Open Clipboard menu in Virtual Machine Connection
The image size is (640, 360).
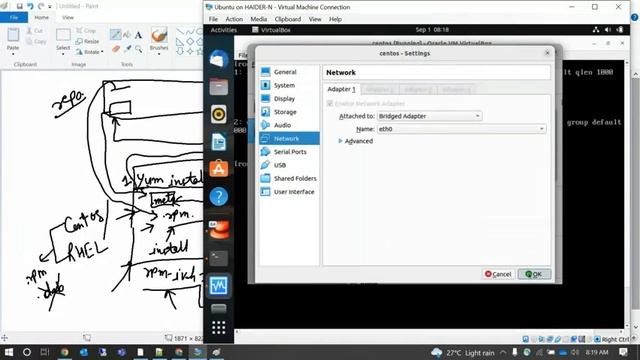[x=288, y=19]
